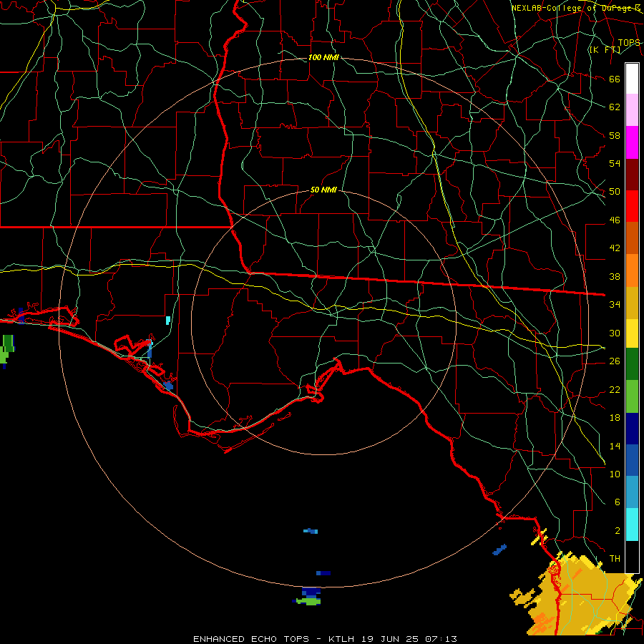This screenshot has width=644, height=644.
Task: Click the 62 value on the legend
Action: pyautogui.click(x=615, y=107)
